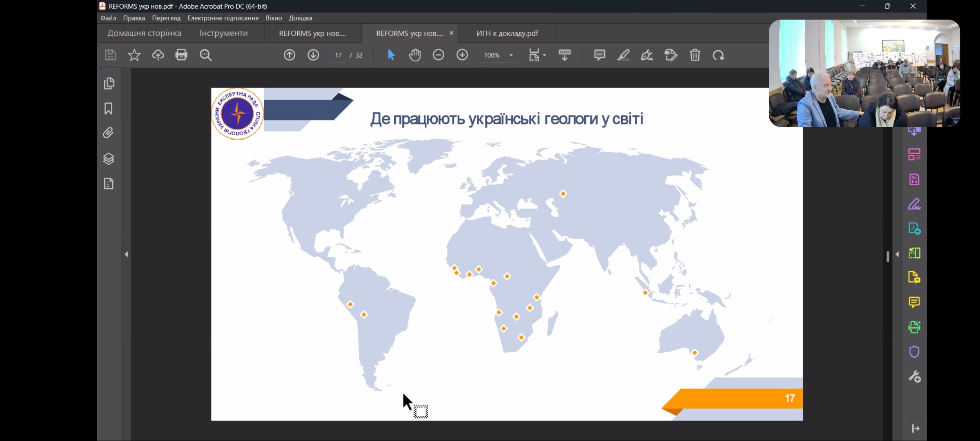Open page thumbnails panel
Viewport: 980px width, 441px height.
[x=109, y=83]
